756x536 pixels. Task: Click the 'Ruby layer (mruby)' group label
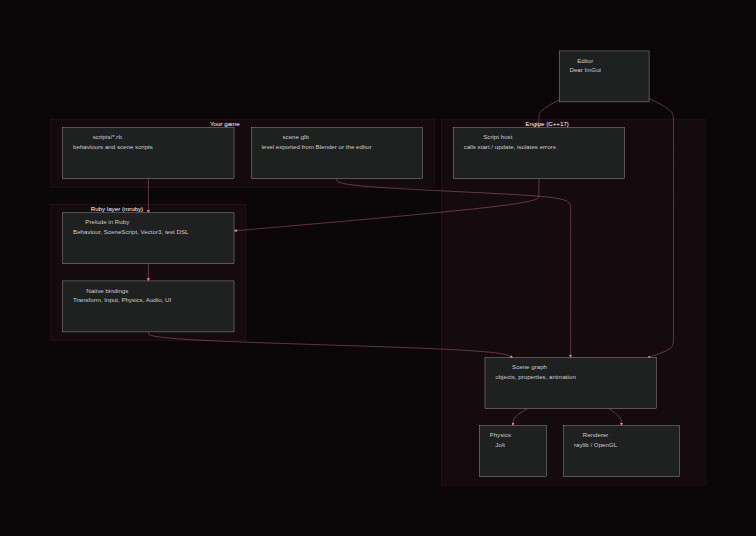[117, 209]
